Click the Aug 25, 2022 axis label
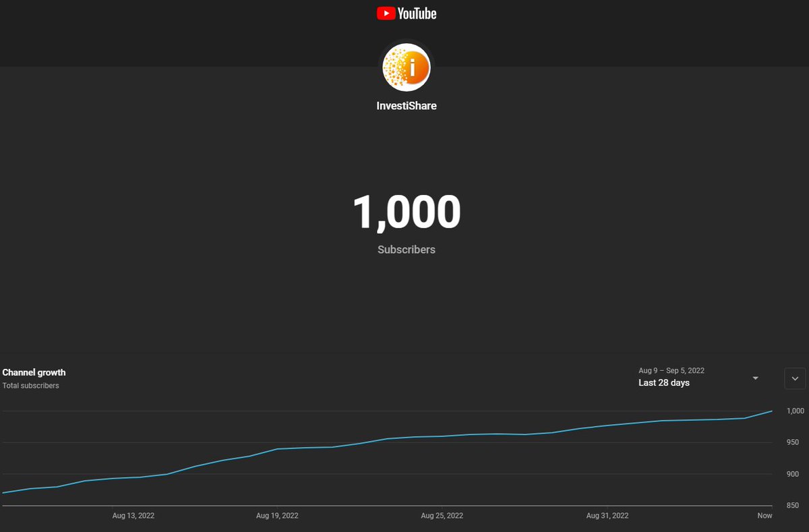The width and height of the screenshot is (809, 532). point(442,516)
